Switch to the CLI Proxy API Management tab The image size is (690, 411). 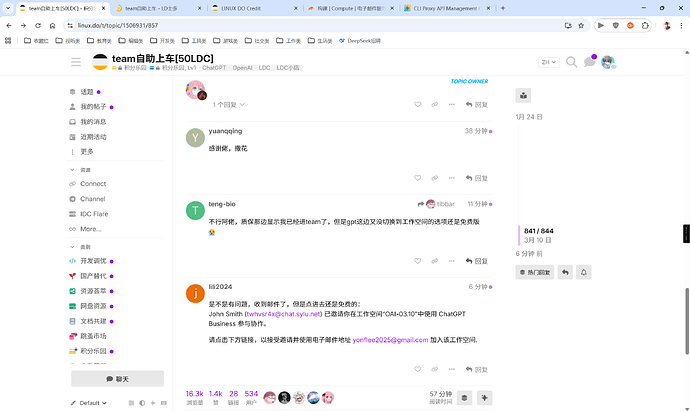coord(447,8)
